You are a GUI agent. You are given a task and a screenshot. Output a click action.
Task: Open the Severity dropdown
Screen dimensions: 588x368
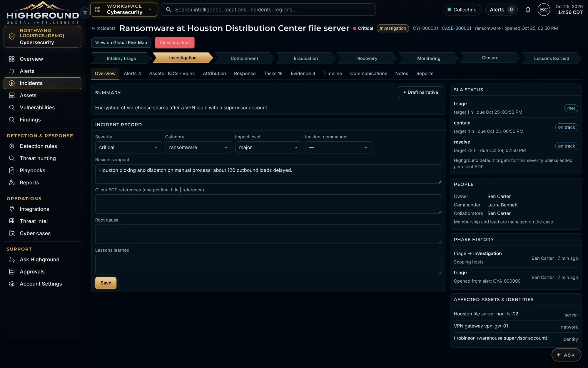point(128,147)
